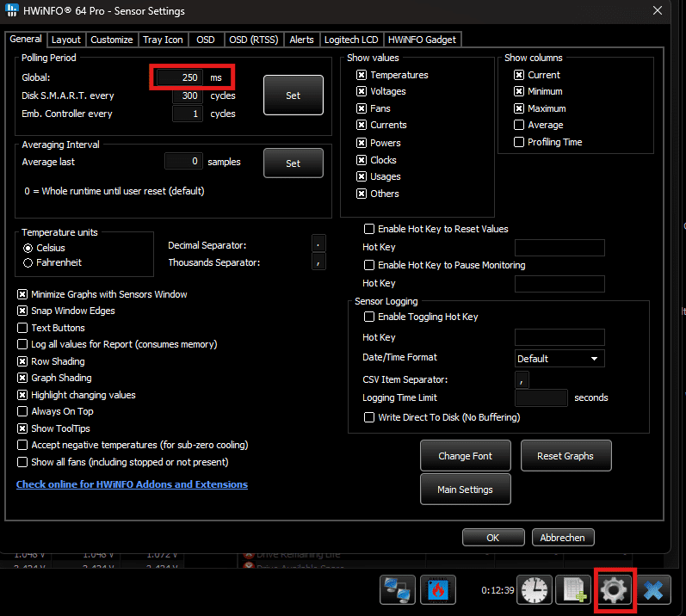Image resolution: width=686 pixels, height=616 pixels.
Task: Click the Change Font button
Action: click(466, 456)
